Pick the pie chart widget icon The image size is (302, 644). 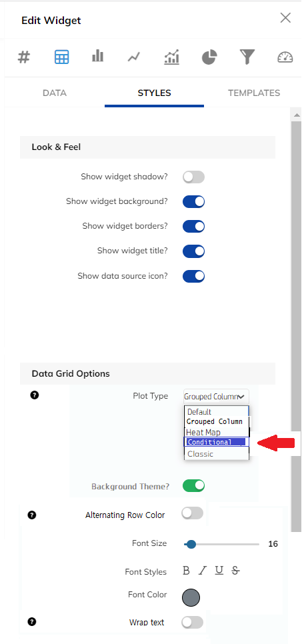(209, 57)
